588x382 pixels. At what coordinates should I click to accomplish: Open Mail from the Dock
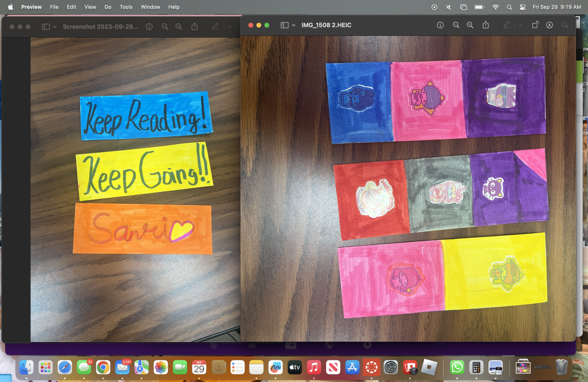pyautogui.click(x=122, y=367)
